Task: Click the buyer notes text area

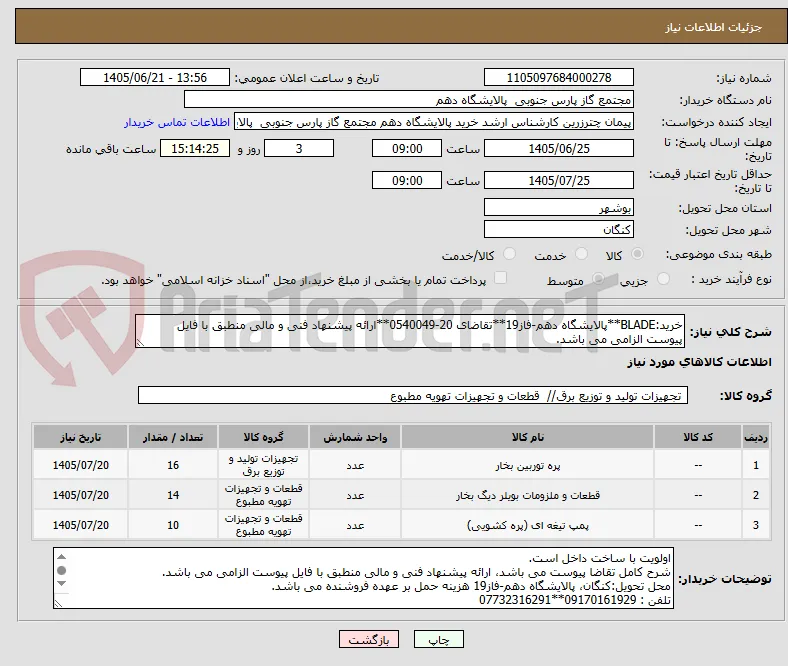Action: (363, 578)
